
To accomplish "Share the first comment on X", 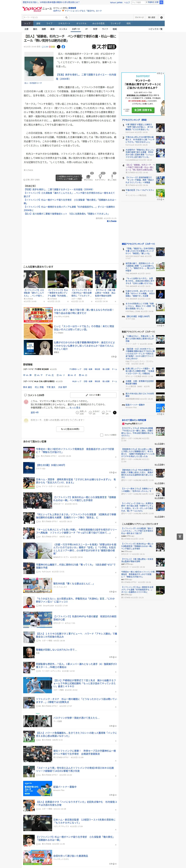I will click(x=115, y=412).
